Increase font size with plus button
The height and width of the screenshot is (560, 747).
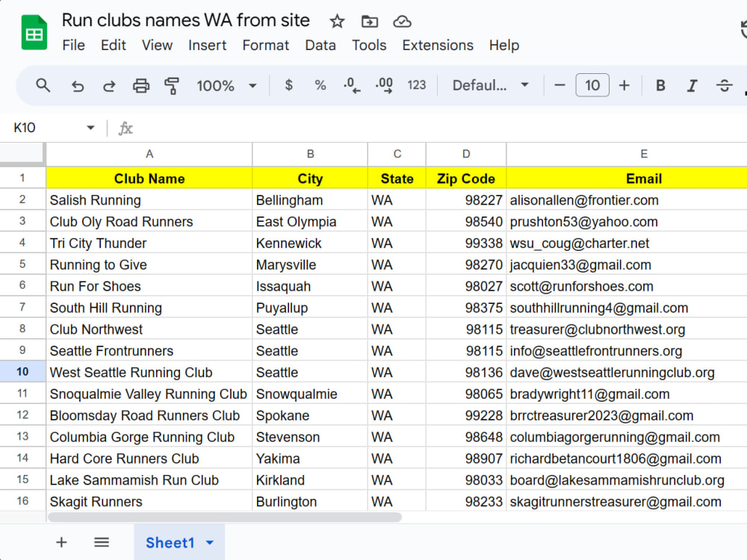(x=624, y=85)
